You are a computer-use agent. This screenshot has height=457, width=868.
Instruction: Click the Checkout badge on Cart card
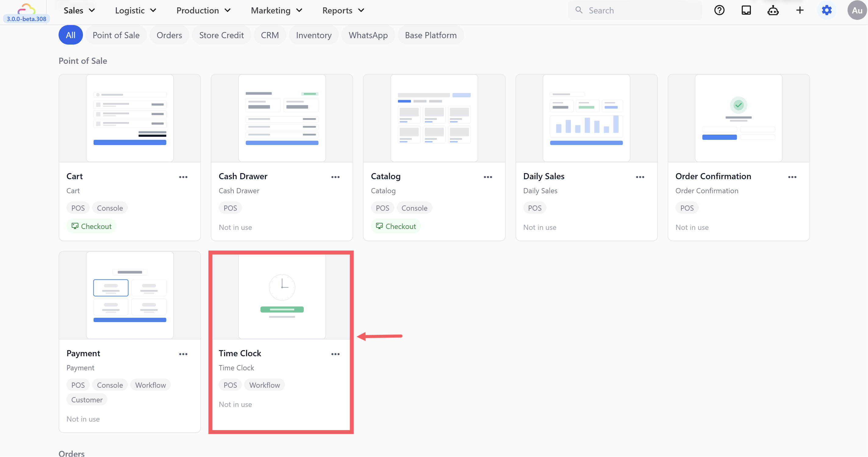(92, 226)
